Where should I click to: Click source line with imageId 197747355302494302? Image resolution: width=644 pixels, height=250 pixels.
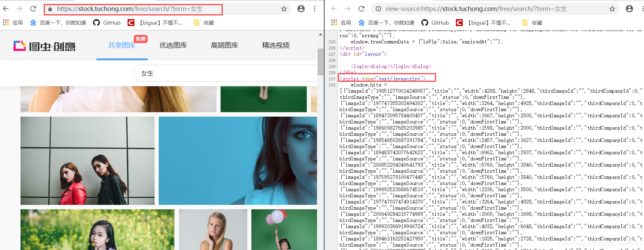coord(491,106)
